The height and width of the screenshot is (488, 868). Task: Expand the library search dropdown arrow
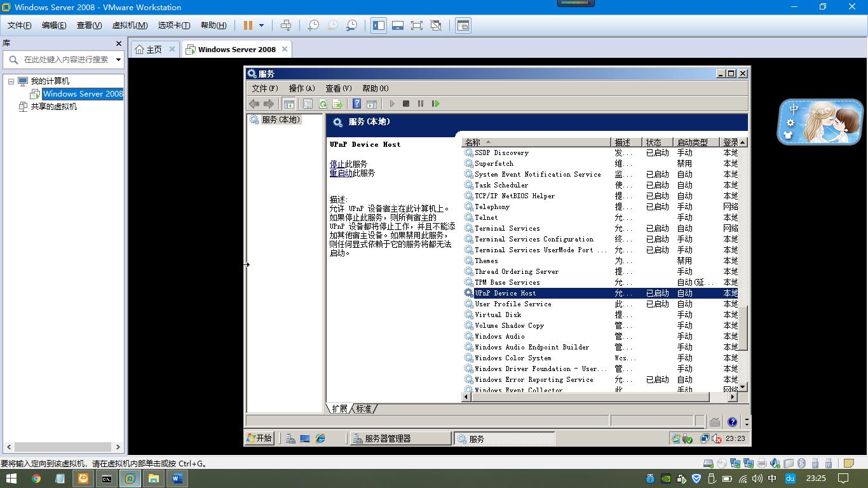click(x=118, y=60)
